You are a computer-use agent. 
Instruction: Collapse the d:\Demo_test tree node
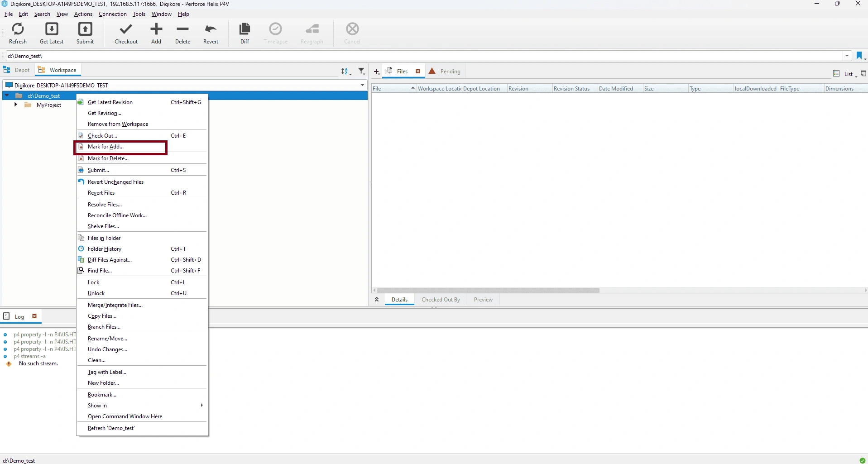(7, 96)
